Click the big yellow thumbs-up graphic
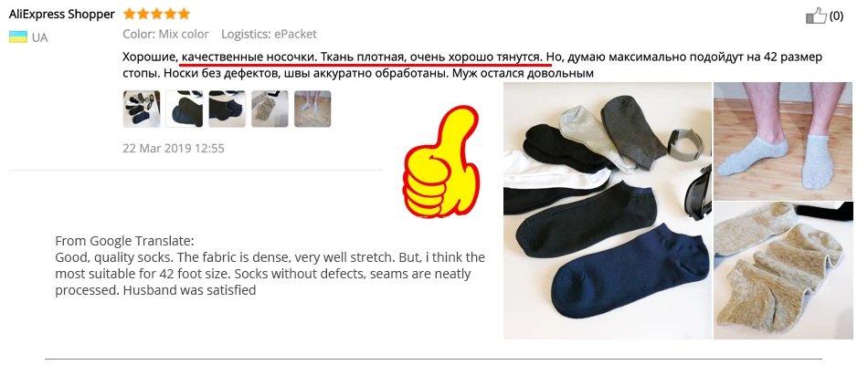Screen dimensions: 868x365 tap(441, 161)
